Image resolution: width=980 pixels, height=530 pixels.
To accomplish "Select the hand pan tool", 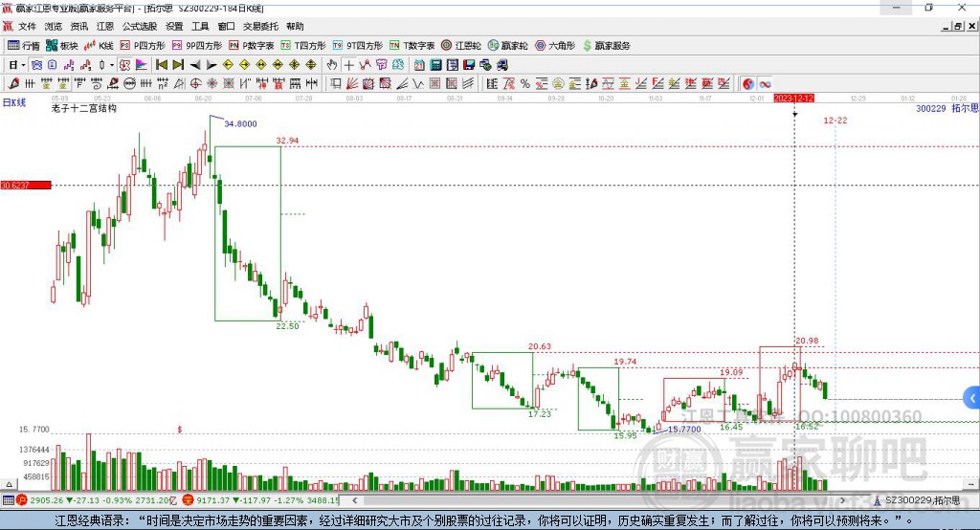I will tap(332, 65).
